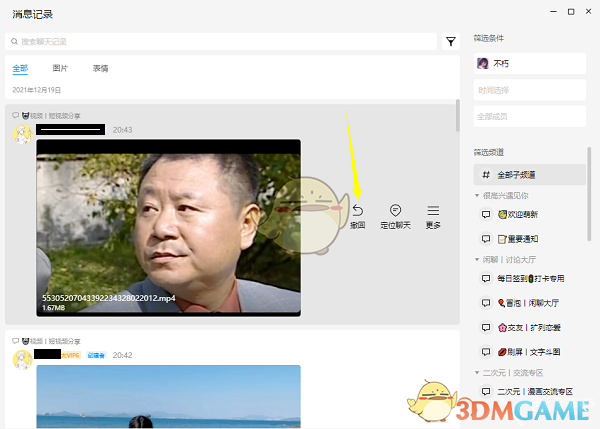Switch to the 图片 tab
Viewport: 600px width, 429px height.
coord(60,68)
